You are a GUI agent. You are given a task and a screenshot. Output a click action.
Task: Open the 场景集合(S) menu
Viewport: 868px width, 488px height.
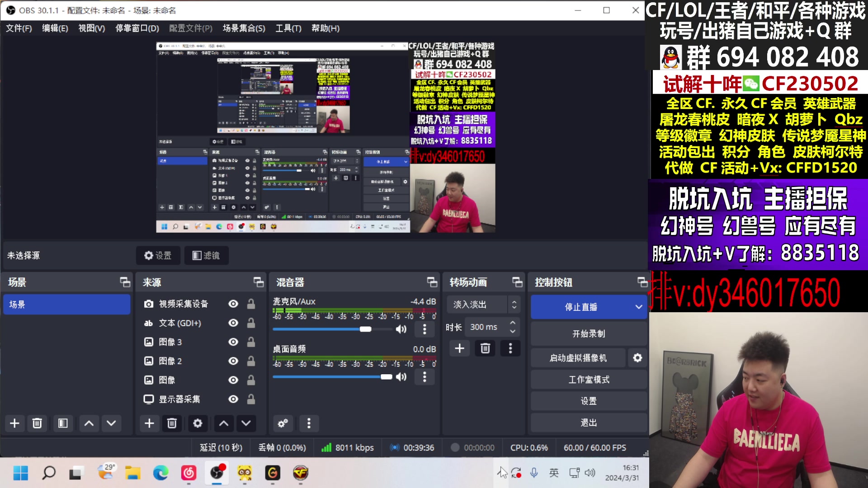pos(244,28)
